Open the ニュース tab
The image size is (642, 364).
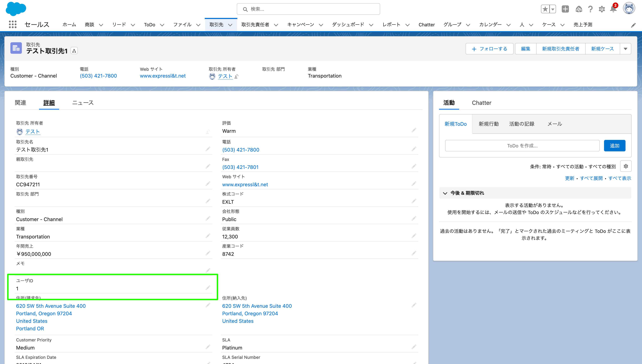click(83, 102)
